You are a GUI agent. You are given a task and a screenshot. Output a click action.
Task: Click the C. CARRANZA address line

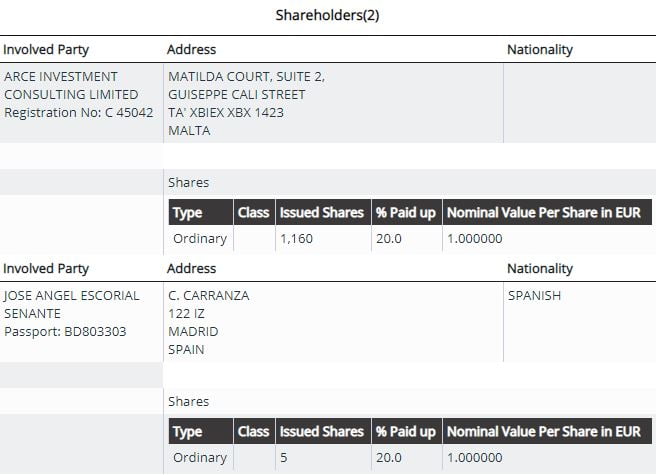209,296
